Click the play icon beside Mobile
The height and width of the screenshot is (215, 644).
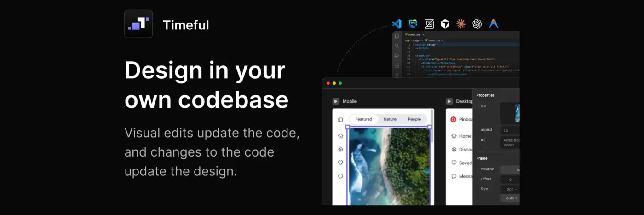click(336, 101)
